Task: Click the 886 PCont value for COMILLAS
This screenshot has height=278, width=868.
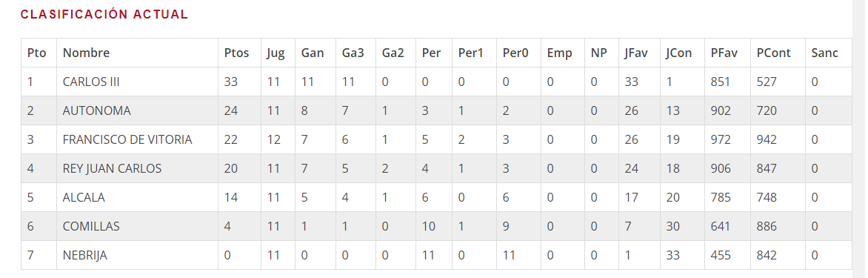Action: tap(767, 226)
